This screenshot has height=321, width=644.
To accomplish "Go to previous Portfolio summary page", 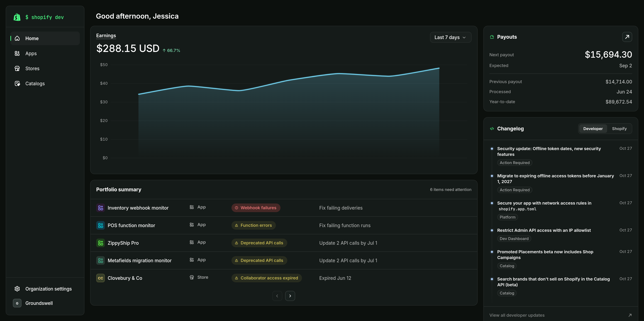I will coord(277,296).
